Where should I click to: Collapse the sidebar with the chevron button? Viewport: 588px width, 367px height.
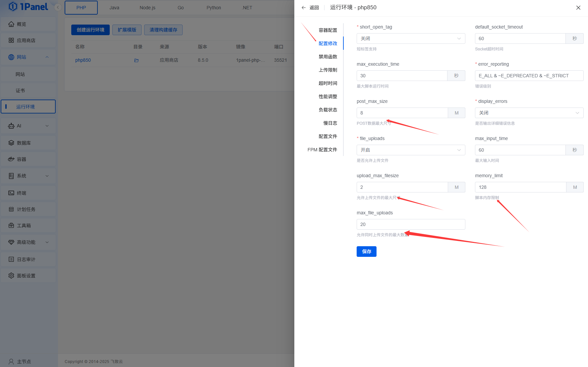coord(58,7)
